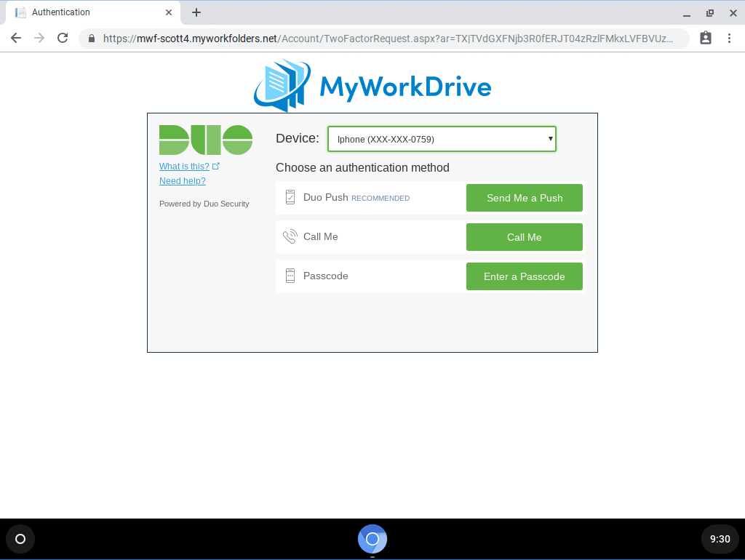Click the telephone icon beside Call Me
Viewport: 745px width, 560px height.
coord(291,236)
